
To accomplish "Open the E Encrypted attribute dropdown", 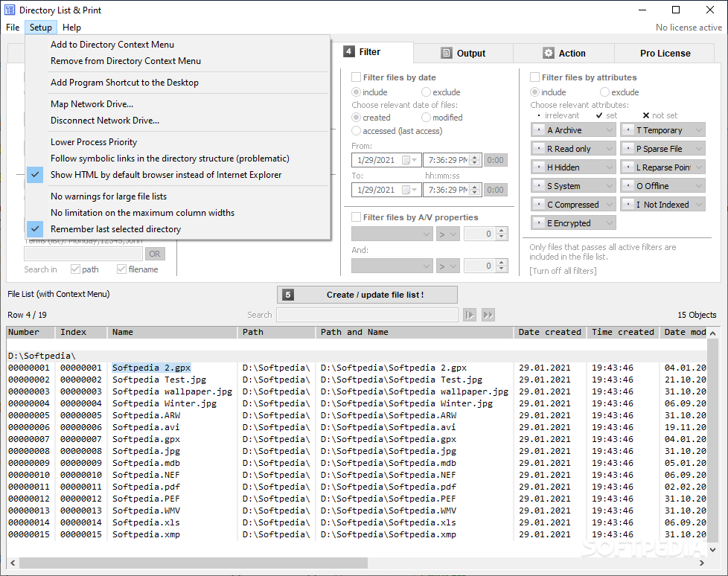I will tap(573, 223).
